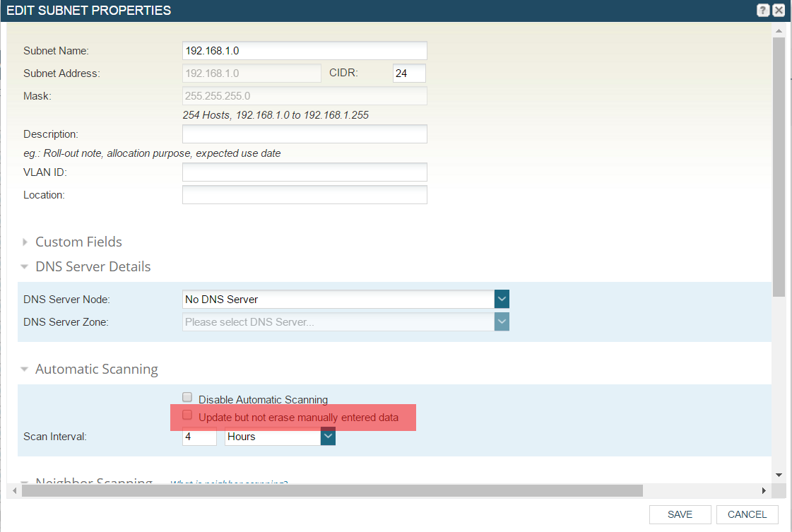Viewport: 792px width, 532px height.
Task: Open help via the question mark icon
Action: [763, 10]
